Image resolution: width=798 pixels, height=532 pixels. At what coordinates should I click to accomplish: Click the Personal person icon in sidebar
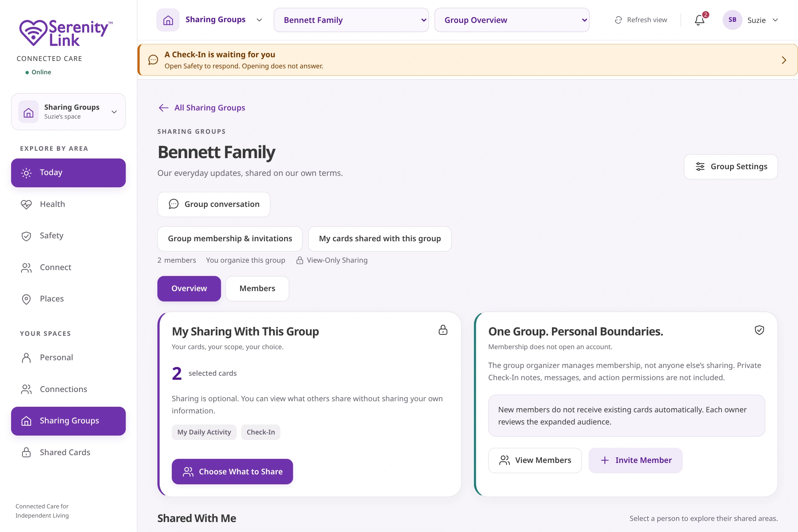coord(26,358)
